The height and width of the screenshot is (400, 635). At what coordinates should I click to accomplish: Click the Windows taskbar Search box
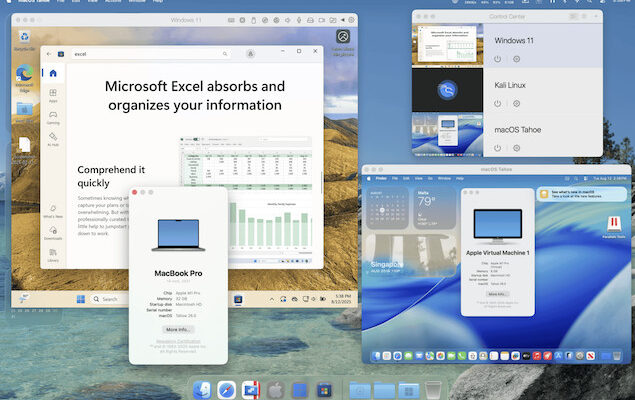(x=109, y=299)
